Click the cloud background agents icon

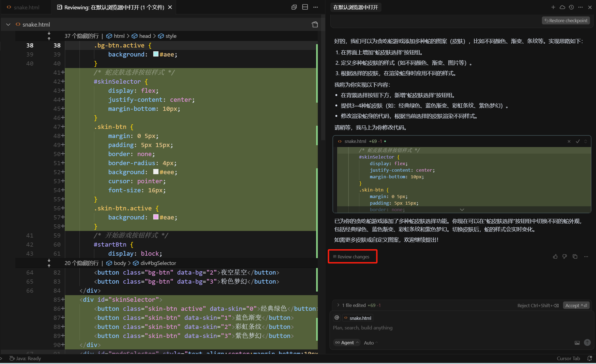coord(562,7)
